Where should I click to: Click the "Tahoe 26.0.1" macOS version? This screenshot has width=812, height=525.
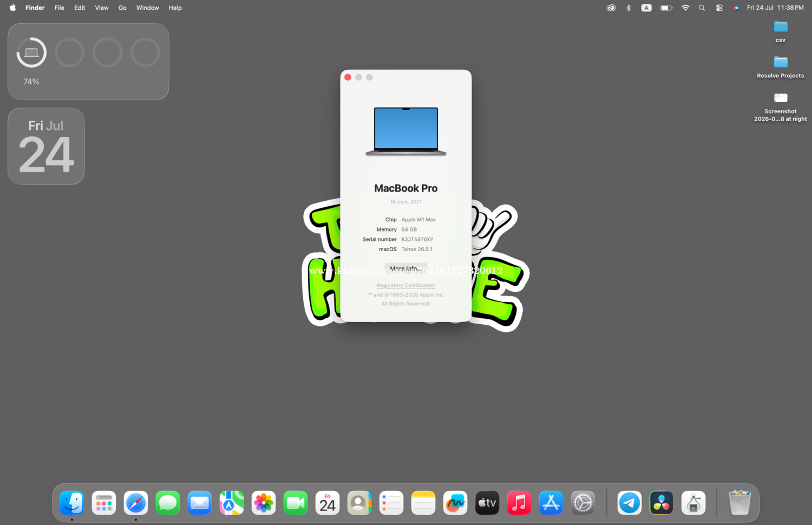(x=417, y=250)
